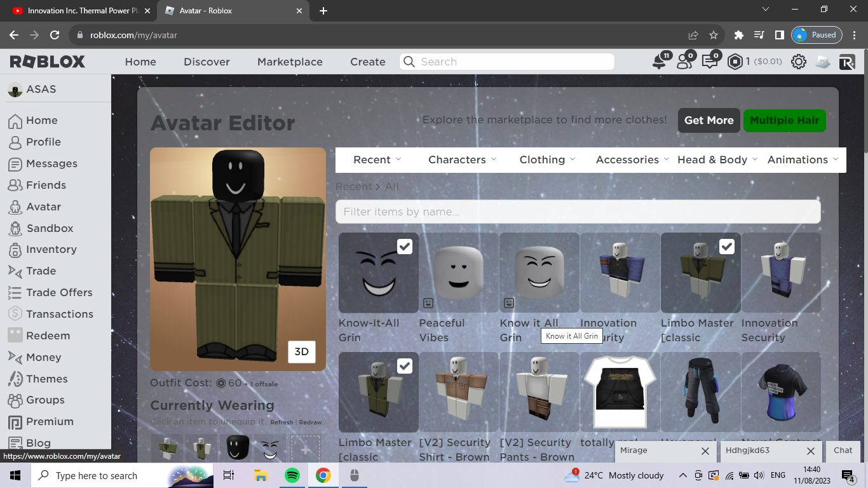Click the Get More button

709,120
